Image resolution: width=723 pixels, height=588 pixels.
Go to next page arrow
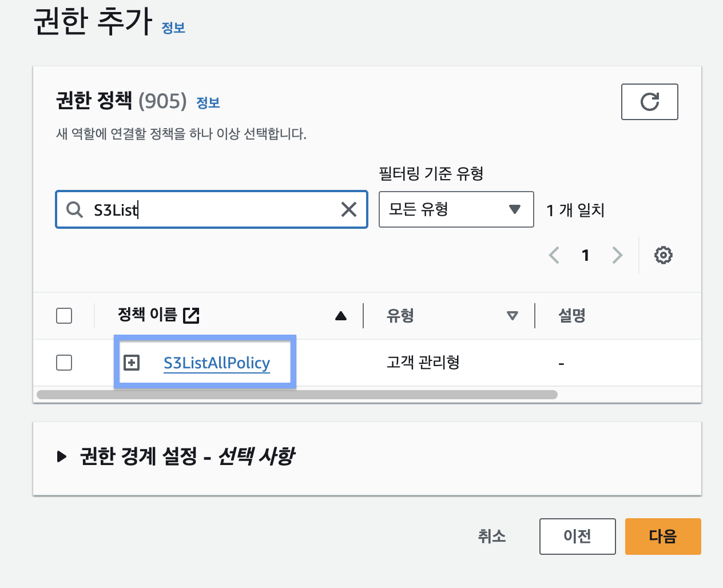tap(617, 255)
